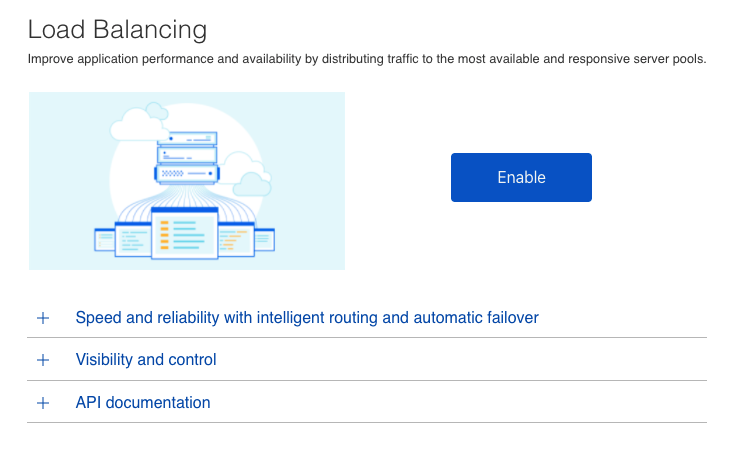Screen dimensions: 747x472
Task: Expand API documentation via its plus icon
Action: [x=43, y=403]
